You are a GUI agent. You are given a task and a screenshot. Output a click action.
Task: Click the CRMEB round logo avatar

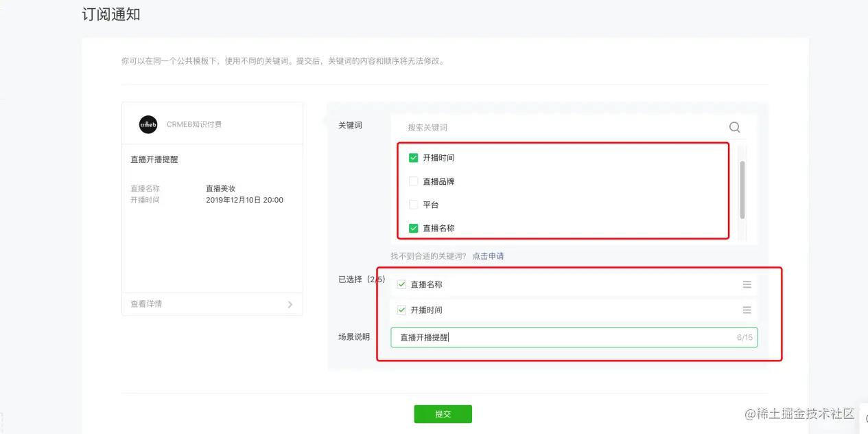coord(148,124)
